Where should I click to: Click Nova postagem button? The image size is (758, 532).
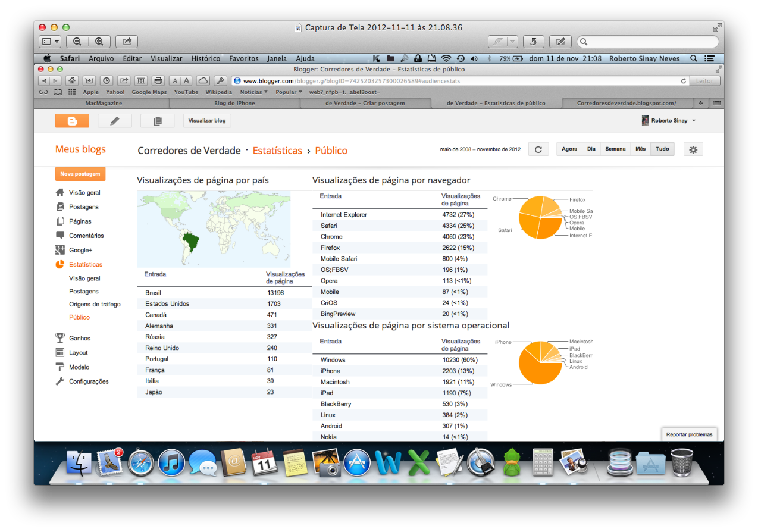pyautogui.click(x=80, y=174)
